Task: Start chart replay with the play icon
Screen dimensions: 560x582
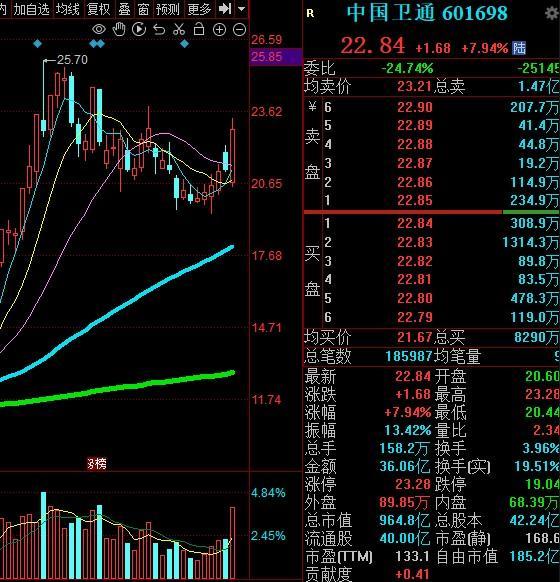Action: pyautogui.click(x=139, y=29)
